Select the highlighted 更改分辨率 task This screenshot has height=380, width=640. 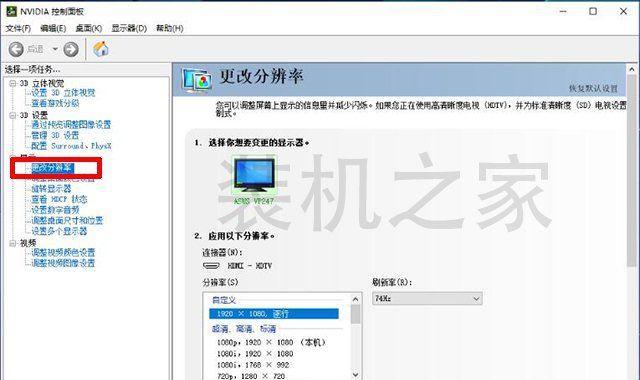(x=53, y=168)
